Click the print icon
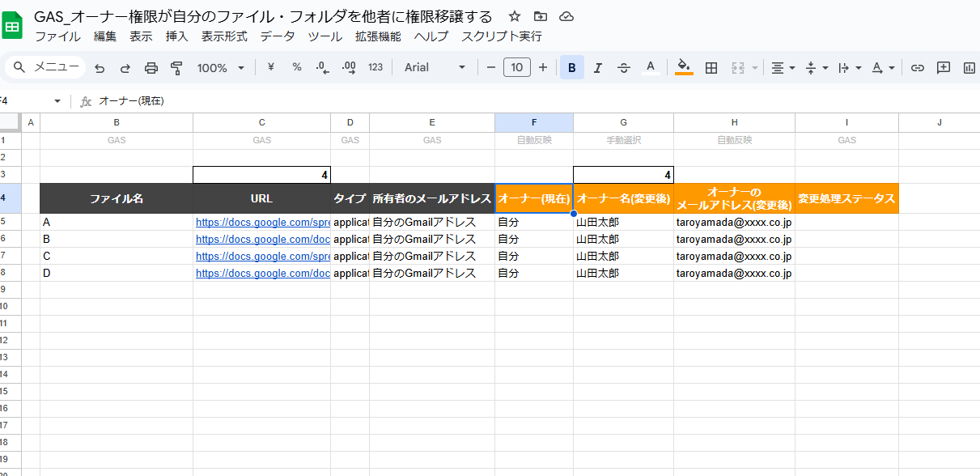 point(151,68)
